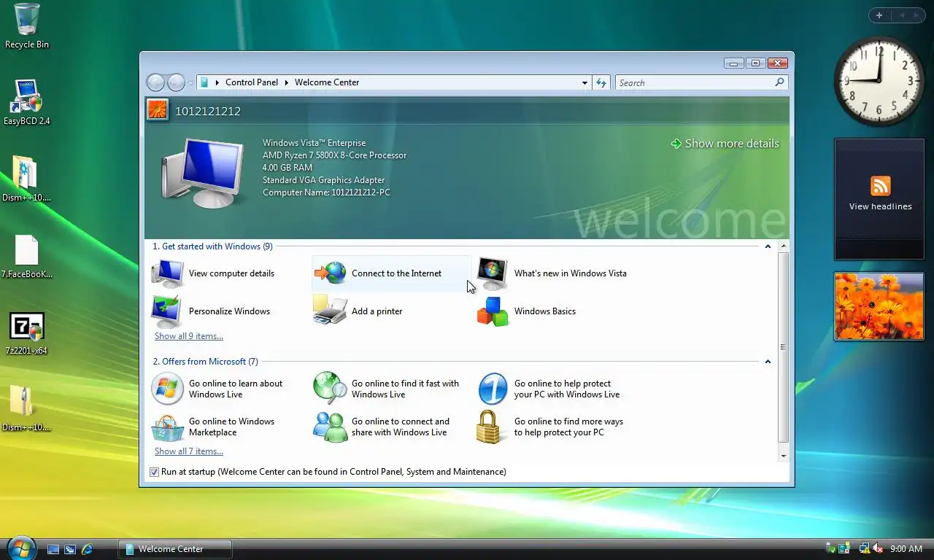
Task: Click the Control Panel breadcrumb
Action: (x=252, y=82)
